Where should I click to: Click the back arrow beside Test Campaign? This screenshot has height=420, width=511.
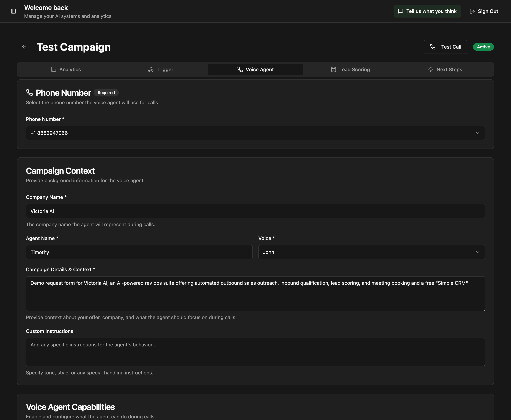click(24, 47)
